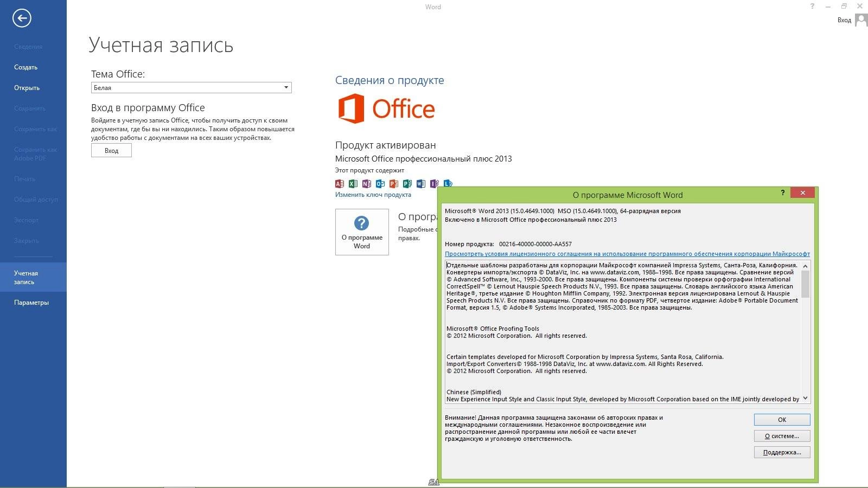Click the Microsoft Word 2013 version text line
868x488 pixels.
click(563, 211)
